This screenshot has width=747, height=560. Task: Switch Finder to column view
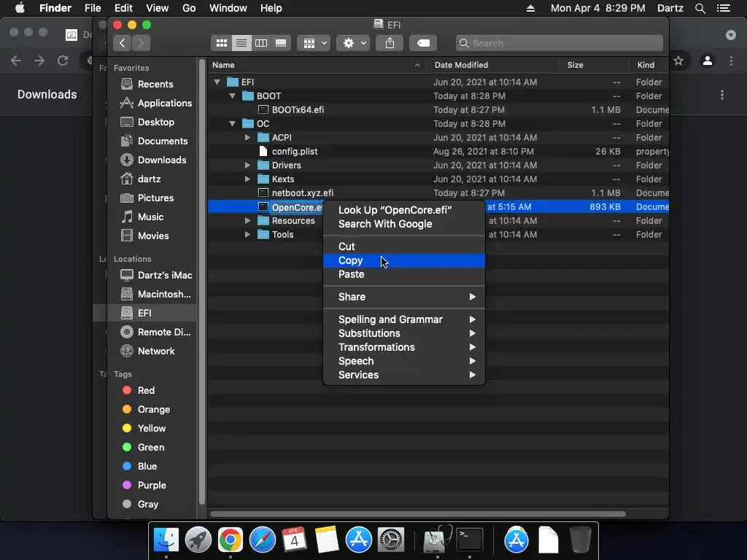[261, 43]
